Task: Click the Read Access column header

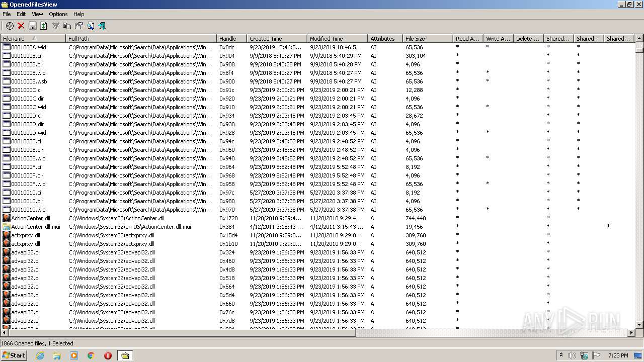Action: [468, 38]
